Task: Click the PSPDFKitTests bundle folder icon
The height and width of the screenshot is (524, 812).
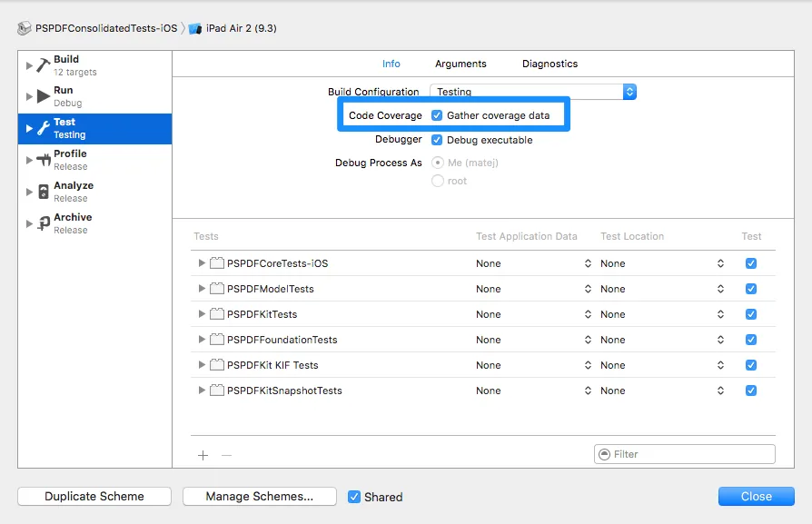Action: pos(217,314)
